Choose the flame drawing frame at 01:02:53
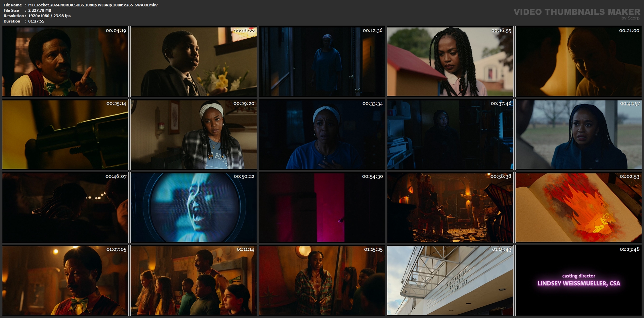 (x=578, y=207)
